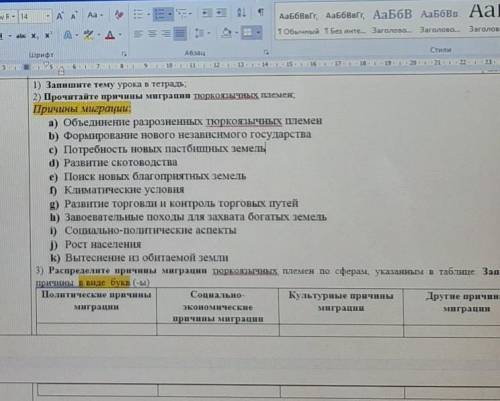Open the font color dropdown arrow
The image size is (500, 401).
coord(120,35)
